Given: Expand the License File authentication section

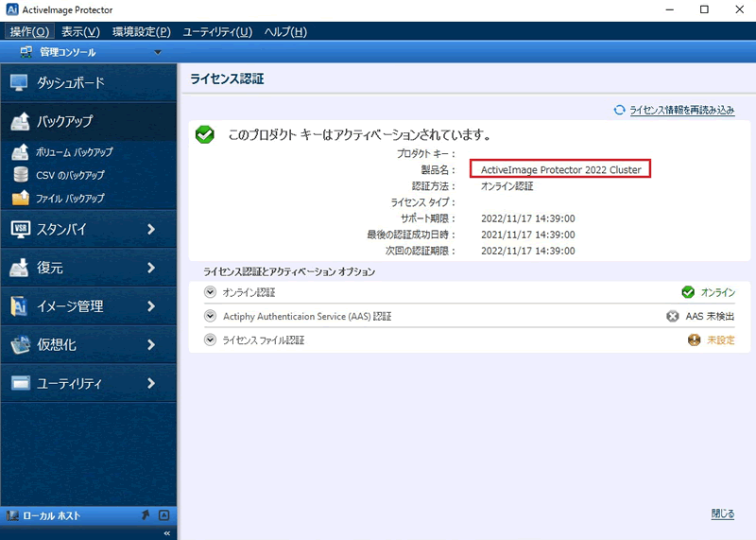Looking at the screenshot, I should click(210, 340).
